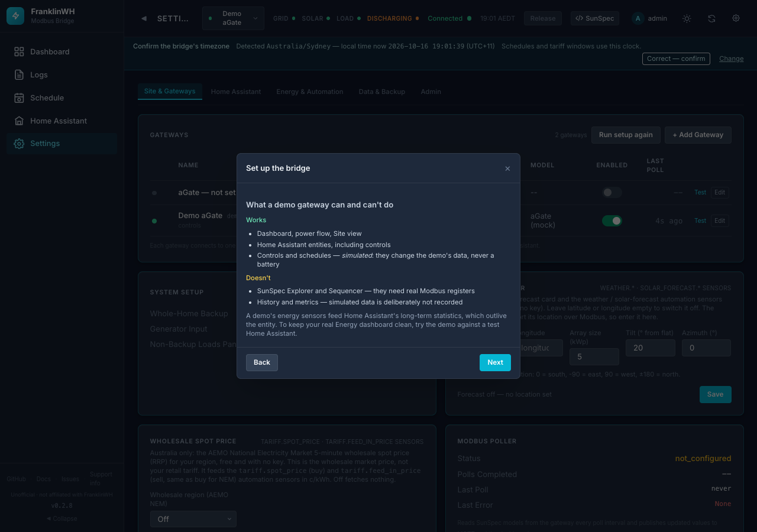The width and height of the screenshot is (757, 532).
Task: Toggle Enabled switch for aGate — not set row
Action: [x=612, y=192]
